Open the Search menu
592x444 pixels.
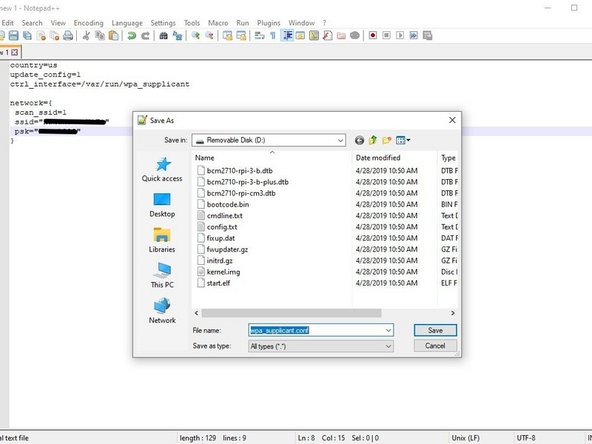pyautogui.click(x=32, y=23)
